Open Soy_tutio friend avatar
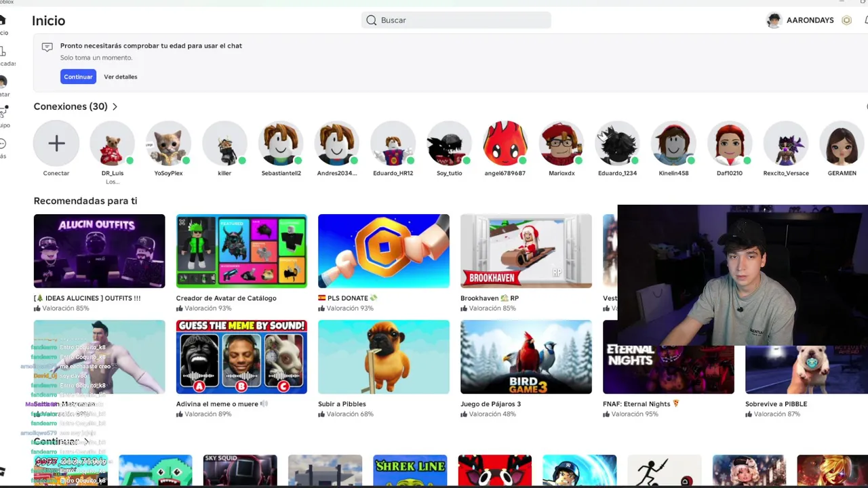The width and height of the screenshot is (868, 488). (x=449, y=143)
